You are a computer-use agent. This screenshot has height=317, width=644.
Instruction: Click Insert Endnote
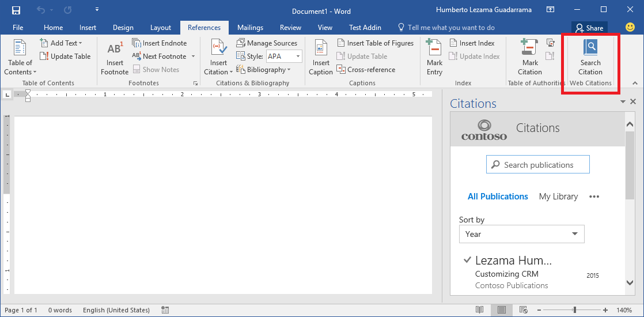(160, 43)
